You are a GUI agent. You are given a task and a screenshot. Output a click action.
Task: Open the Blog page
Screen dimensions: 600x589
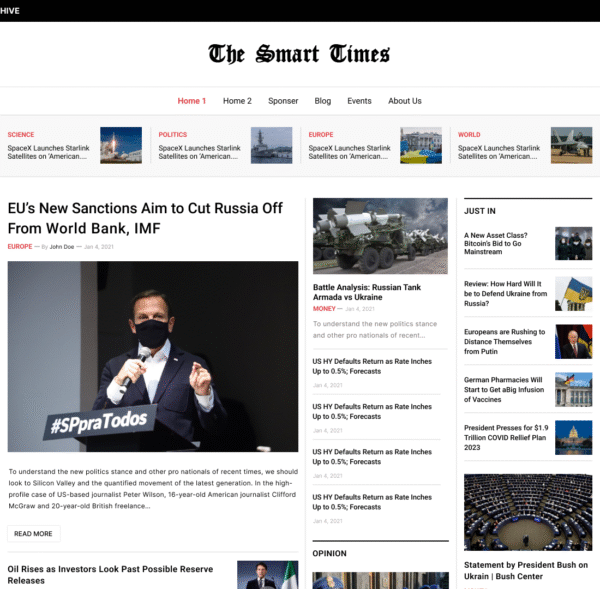(x=322, y=101)
